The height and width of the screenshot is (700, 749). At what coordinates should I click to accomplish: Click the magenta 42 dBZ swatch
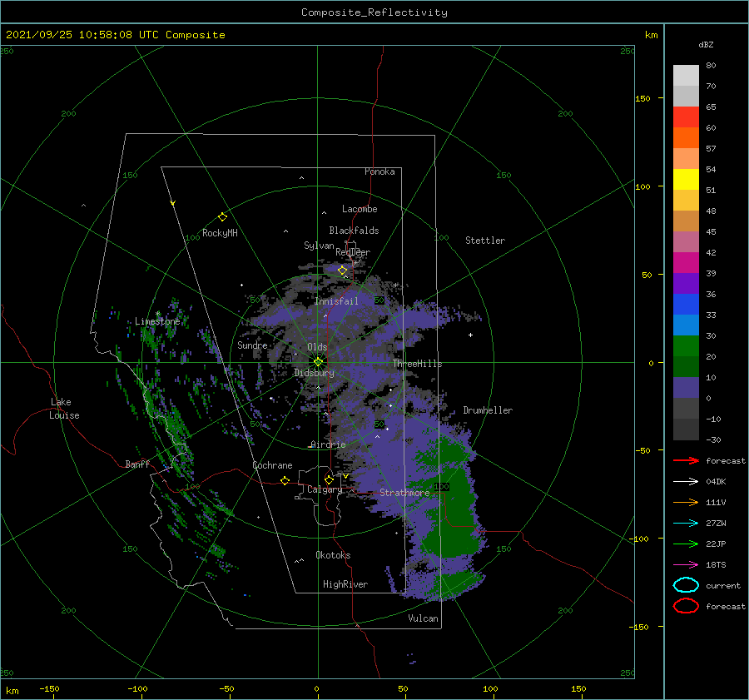point(686,263)
